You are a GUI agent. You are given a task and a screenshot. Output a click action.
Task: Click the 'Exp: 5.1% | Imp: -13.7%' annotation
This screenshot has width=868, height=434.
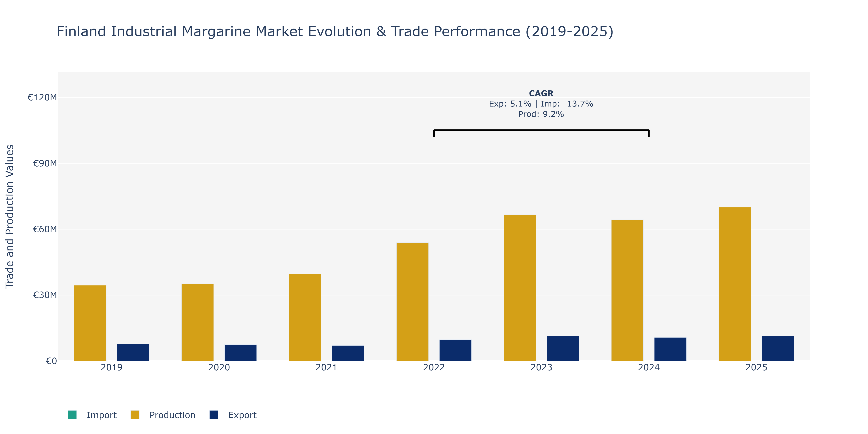click(541, 104)
